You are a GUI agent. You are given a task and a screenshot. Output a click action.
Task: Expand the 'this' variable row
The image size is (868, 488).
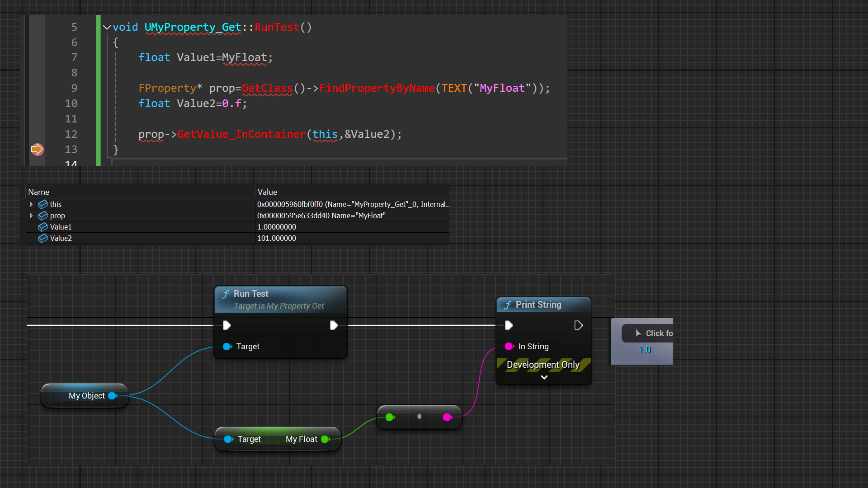point(31,204)
